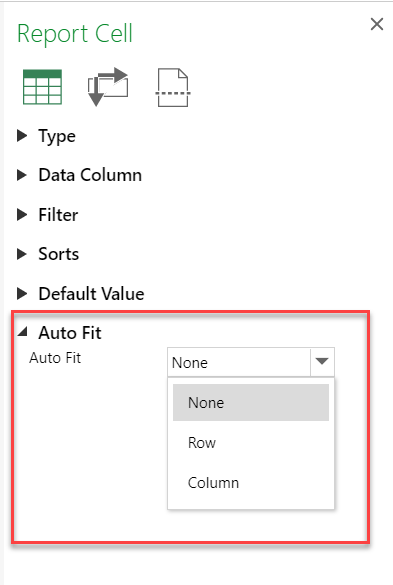Open the page break settings icon
The width and height of the screenshot is (393, 585).
(173, 87)
